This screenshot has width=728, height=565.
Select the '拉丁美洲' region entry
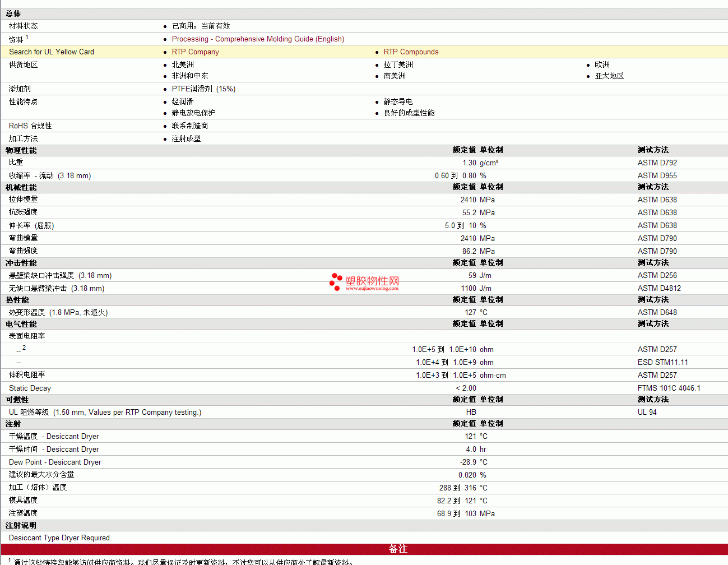[x=398, y=64]
